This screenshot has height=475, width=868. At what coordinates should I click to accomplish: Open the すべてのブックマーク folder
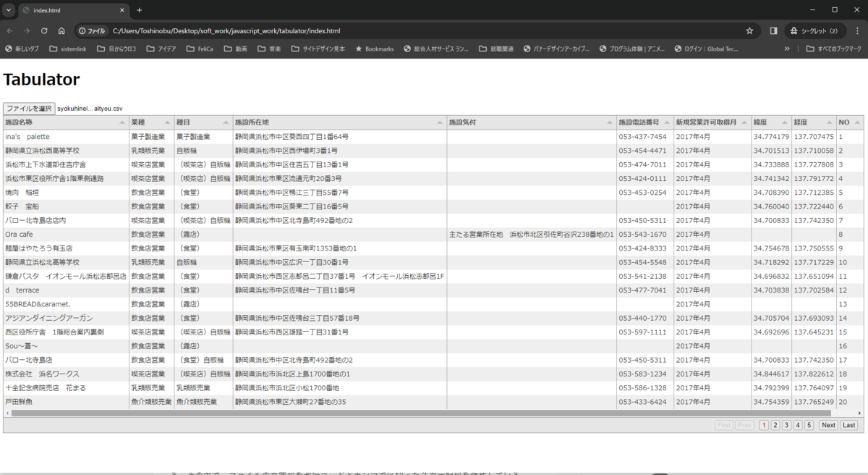[834, 49]
